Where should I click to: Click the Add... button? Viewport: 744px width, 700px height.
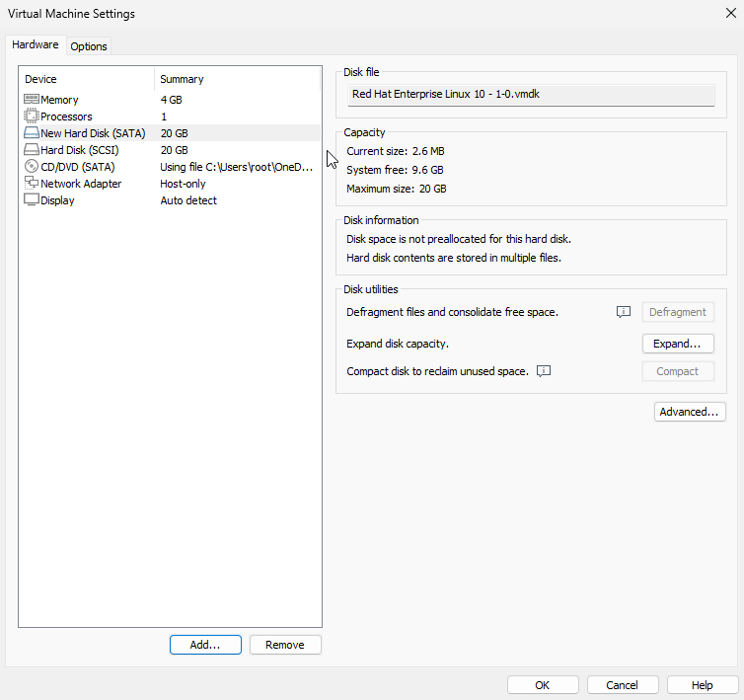click(x=204, y=645)
